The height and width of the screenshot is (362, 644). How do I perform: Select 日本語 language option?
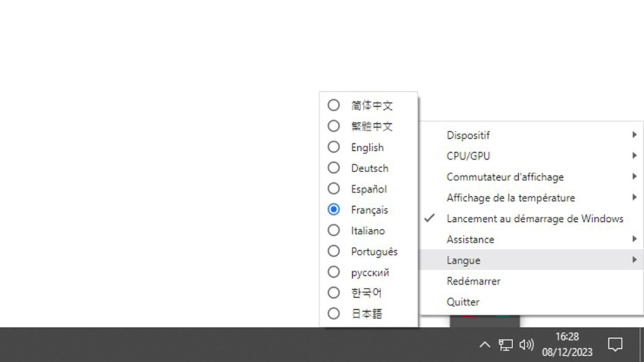point(334,314)
